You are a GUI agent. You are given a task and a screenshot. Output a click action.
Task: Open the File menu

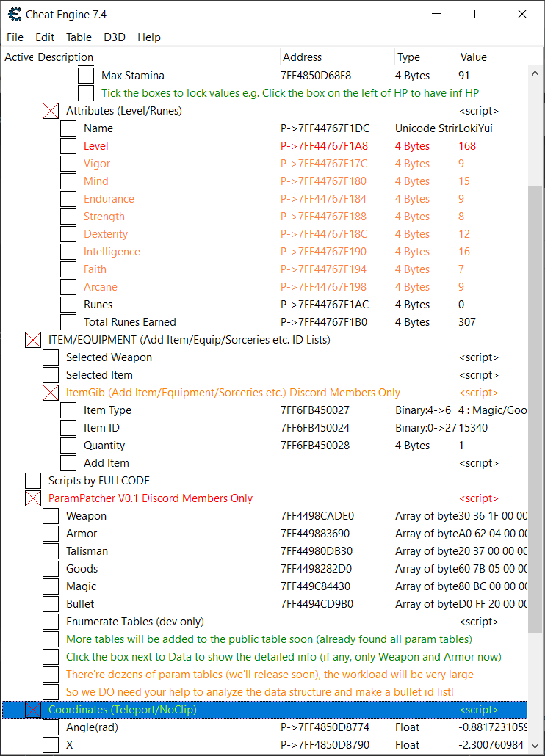click(15, 37)
